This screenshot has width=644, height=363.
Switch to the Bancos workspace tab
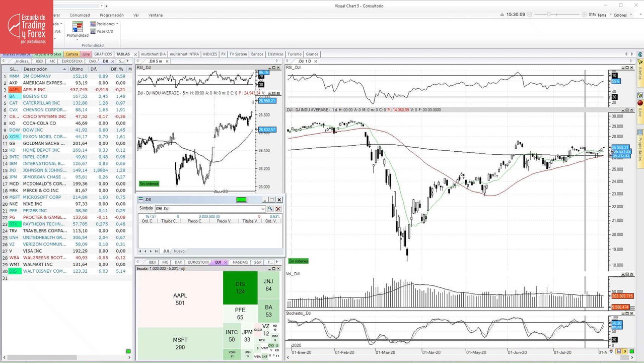[257, 54]
